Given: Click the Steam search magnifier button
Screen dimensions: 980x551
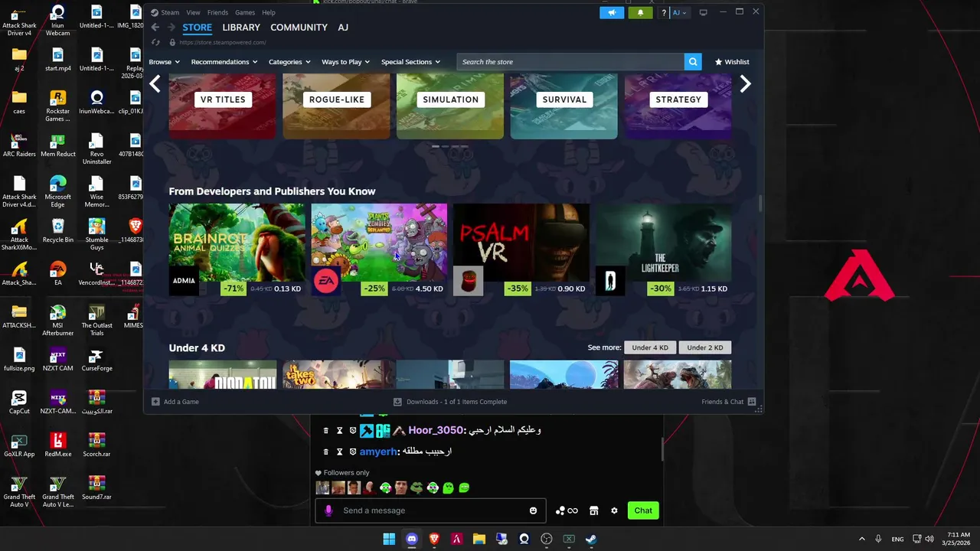Looking at the screenshot, I should tap(693, 62).
